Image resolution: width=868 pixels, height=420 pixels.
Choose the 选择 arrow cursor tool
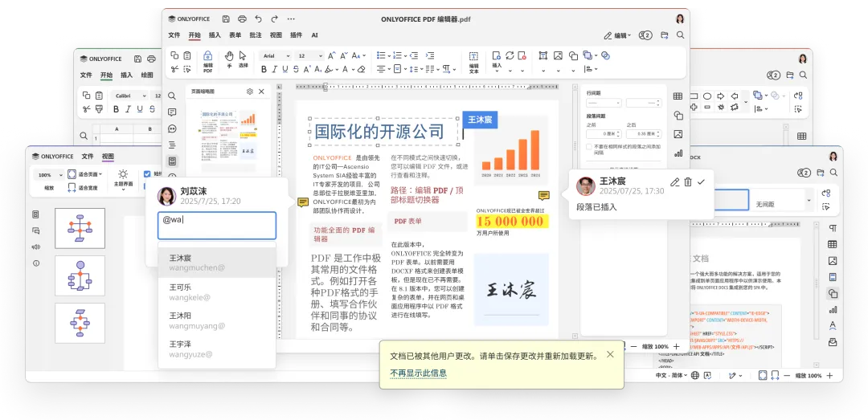(x=243, y=56)
